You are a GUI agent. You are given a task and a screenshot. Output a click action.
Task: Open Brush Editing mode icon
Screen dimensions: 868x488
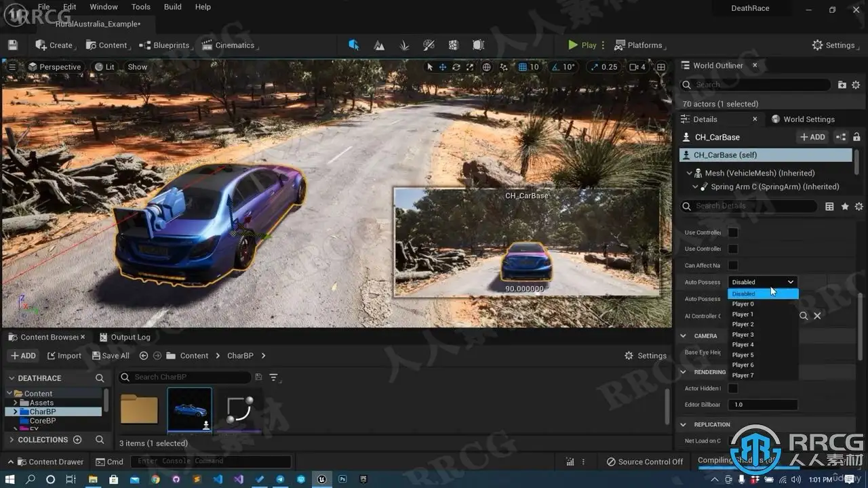pyautogui.click(x=479, y=45)
